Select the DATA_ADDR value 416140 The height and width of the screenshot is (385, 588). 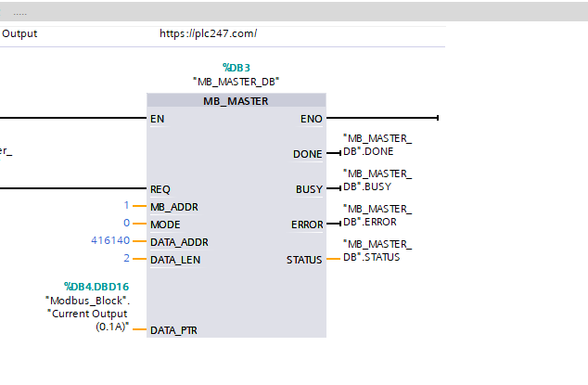pyautogui.click(x=110, y=240)
